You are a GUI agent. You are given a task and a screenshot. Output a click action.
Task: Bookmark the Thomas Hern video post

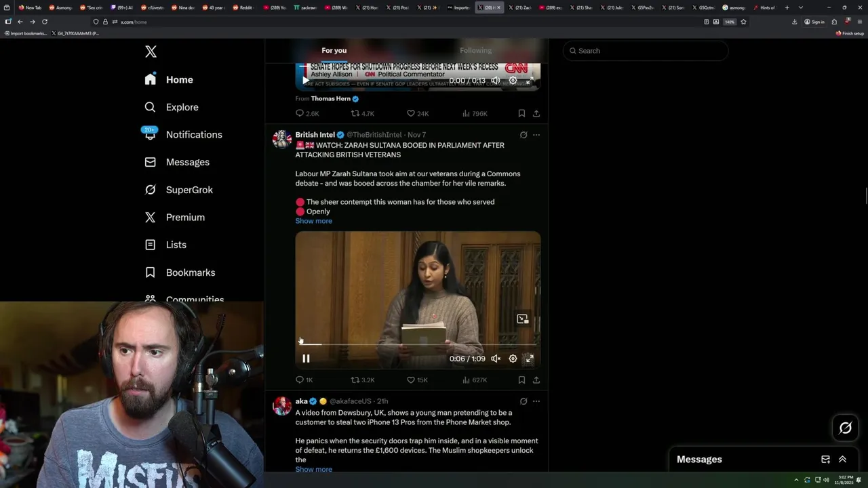[x=521, y=113]
